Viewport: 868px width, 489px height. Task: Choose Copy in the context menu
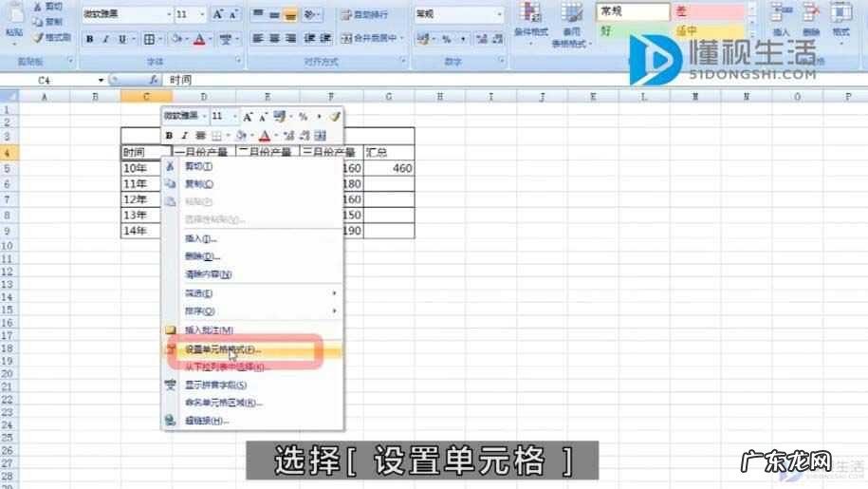[252, 184]
